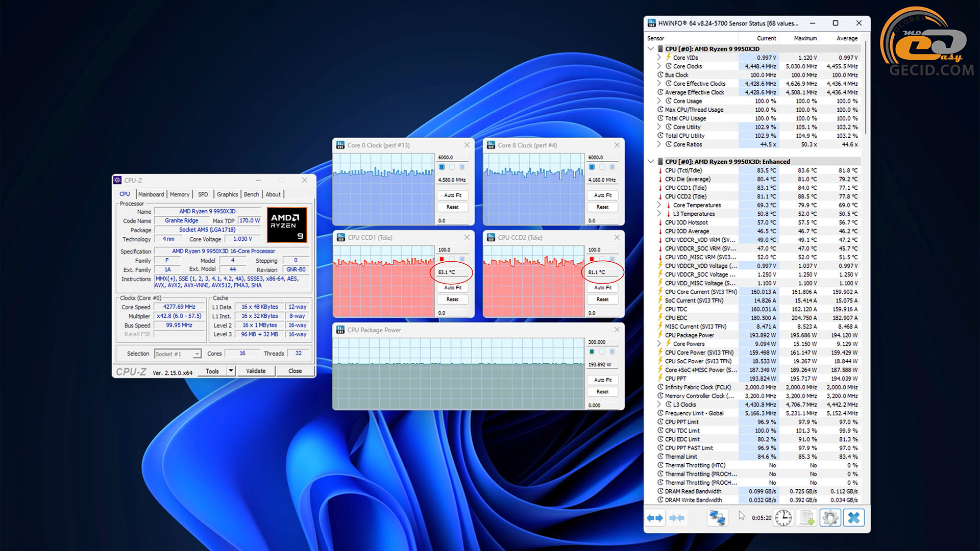Open the SPD tab in CPU-Z

[203, 194]
